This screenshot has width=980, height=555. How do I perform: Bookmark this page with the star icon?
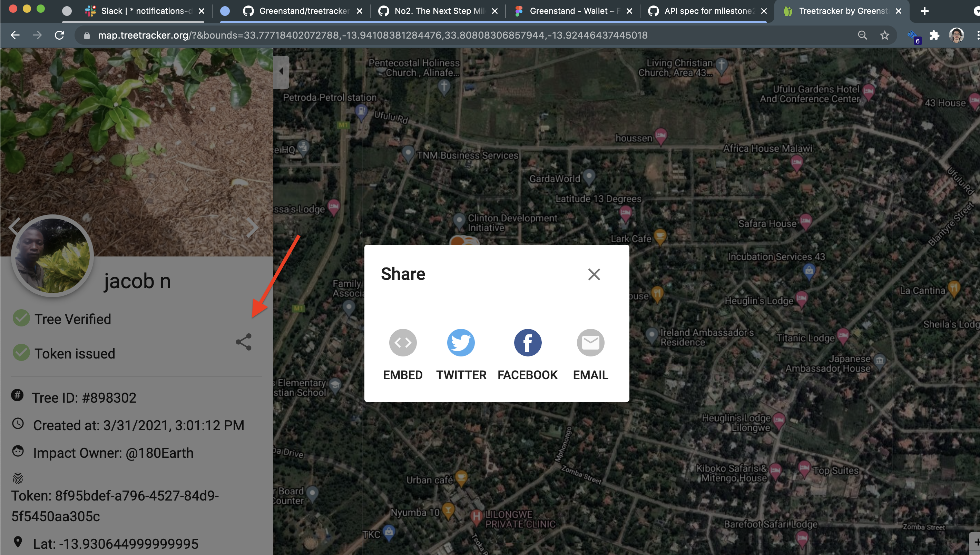(x=884, y=35)
